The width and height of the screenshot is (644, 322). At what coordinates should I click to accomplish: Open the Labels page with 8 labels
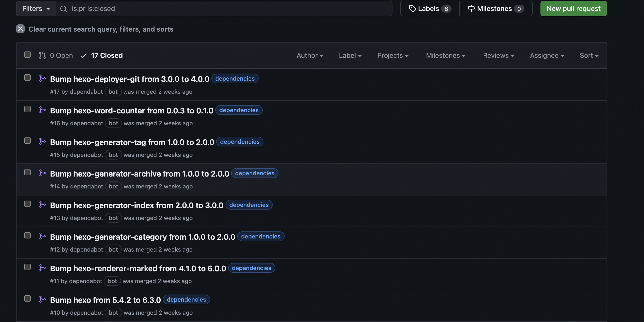[x=430, y=8]
